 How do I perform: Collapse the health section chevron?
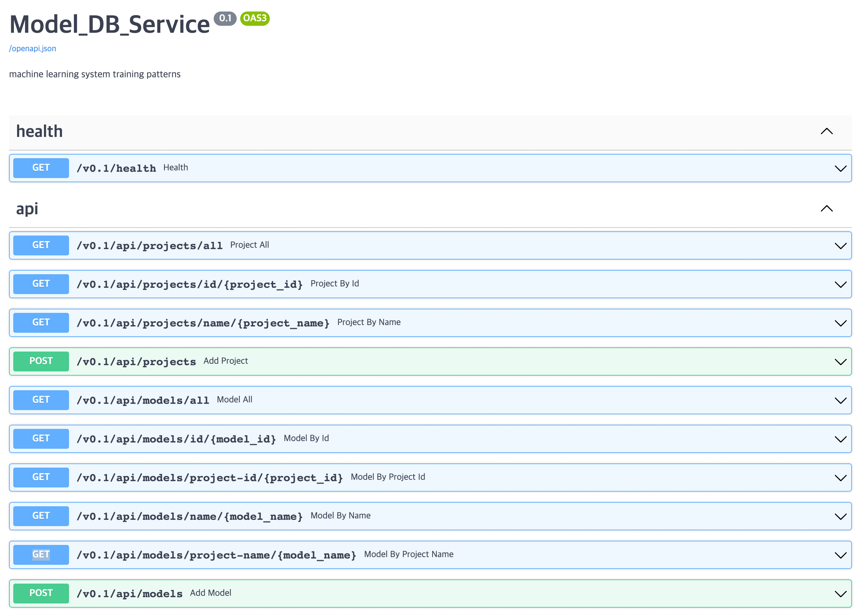pyautogui.click(x=826, y=131)
